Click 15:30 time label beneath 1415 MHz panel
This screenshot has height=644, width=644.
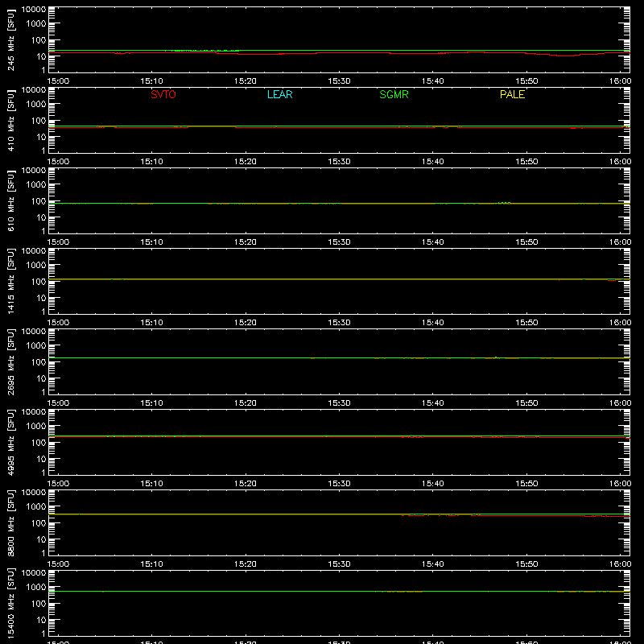coord(339,323)
